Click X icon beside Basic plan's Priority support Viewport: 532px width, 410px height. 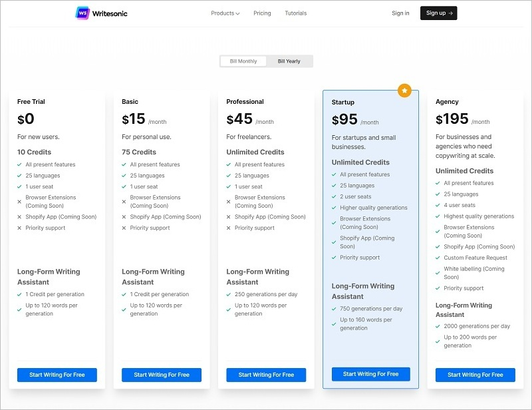[x=124, y=228]
